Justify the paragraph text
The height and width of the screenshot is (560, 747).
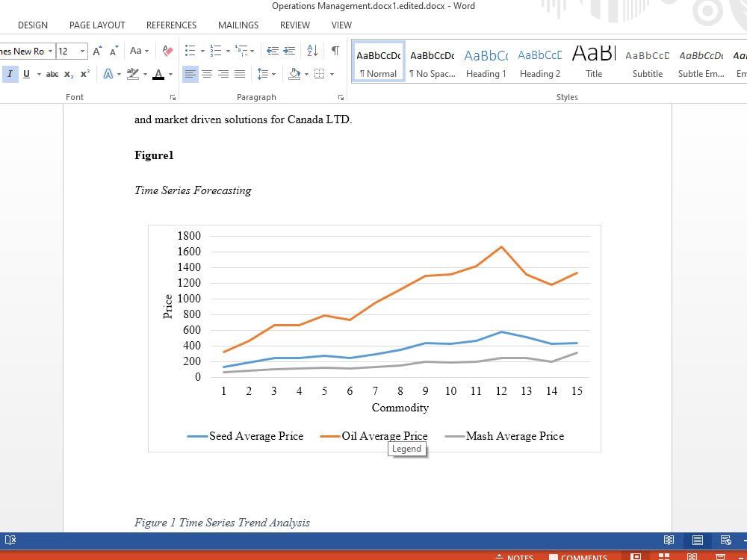240,74
